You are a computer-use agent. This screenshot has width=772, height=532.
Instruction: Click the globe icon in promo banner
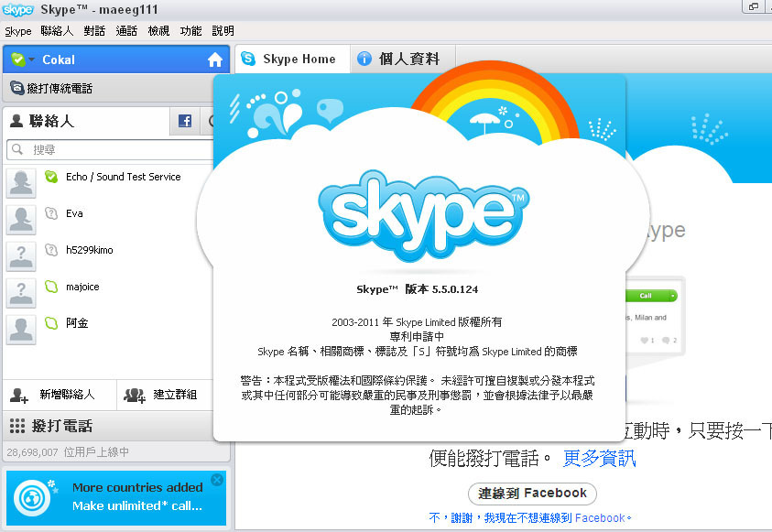32,498
